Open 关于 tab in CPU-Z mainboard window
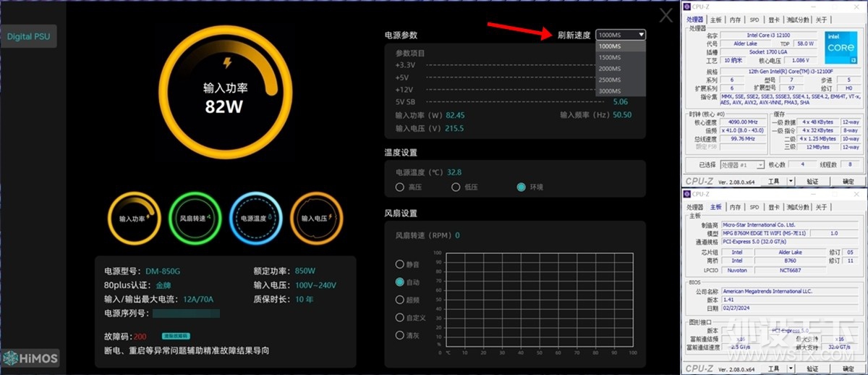The width and height of the screenshot is (868, 375). 821,207
